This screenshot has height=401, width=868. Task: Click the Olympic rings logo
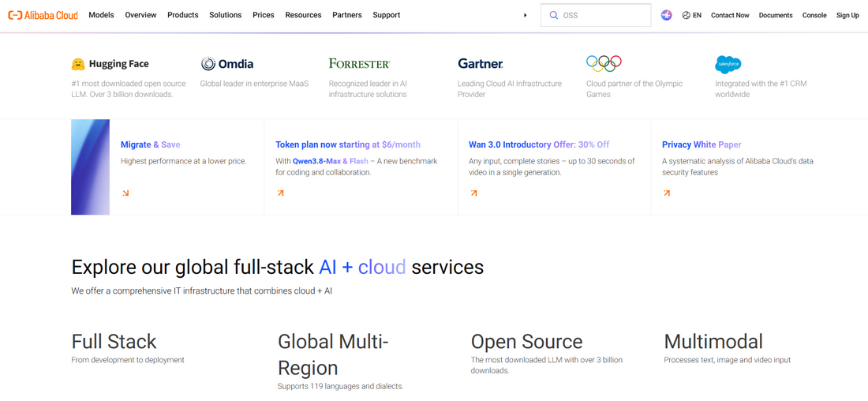click(604, 64)
